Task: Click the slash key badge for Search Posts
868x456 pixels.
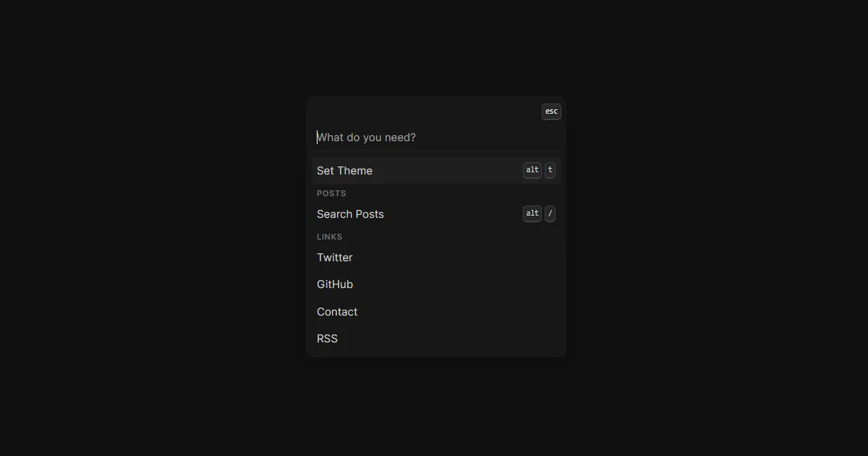Action: point(550,214)
